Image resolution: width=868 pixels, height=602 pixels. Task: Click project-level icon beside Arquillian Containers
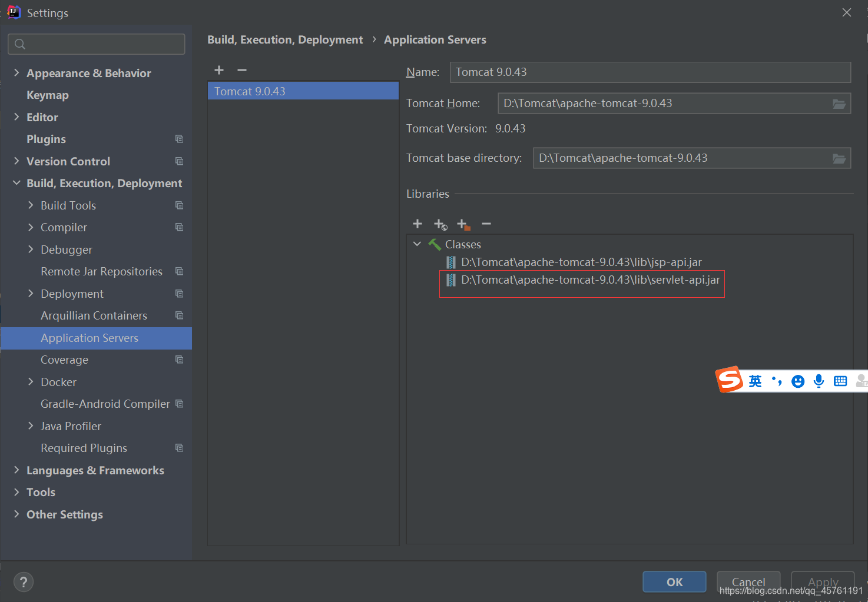pos(180,315)
